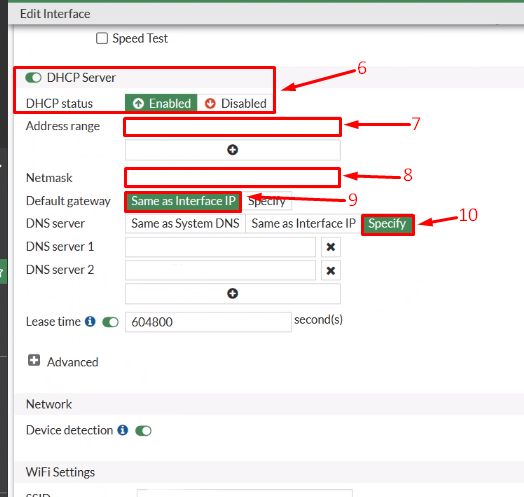The image size is (524, 497).
Task: Click the Netmask input field
Action: (233, 177)
